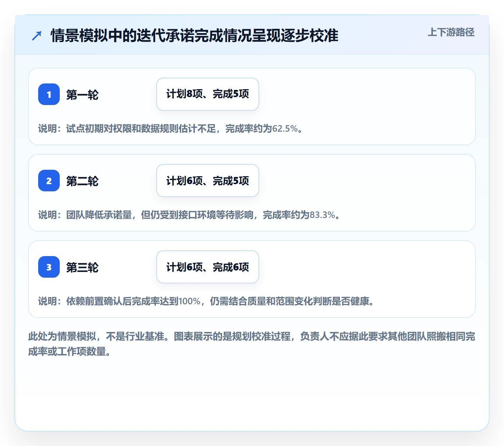The height and width of the screenshot is (446, 504).
Task: Click the note mentioning 完成率约为83.3%
Action: point(189,215)
